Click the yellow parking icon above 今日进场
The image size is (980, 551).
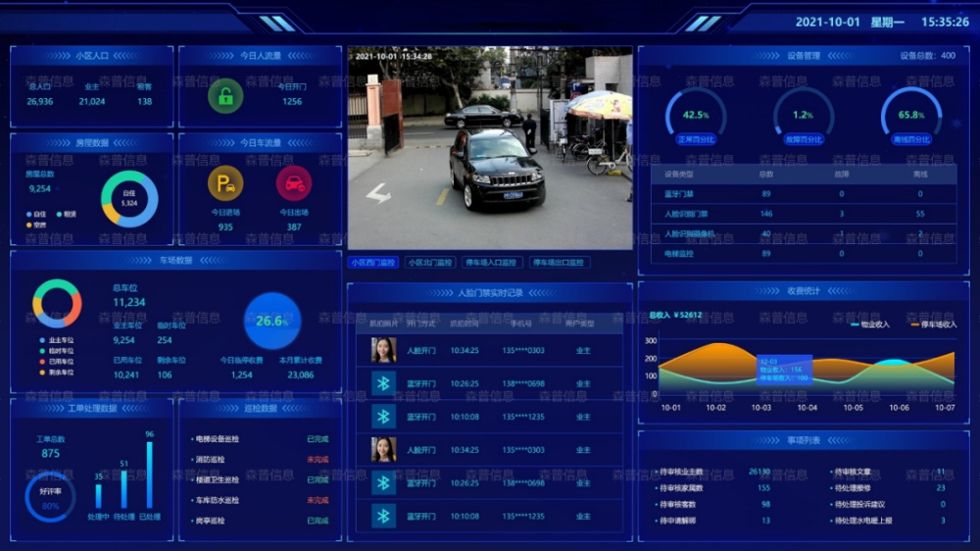(x=225, y=183)
